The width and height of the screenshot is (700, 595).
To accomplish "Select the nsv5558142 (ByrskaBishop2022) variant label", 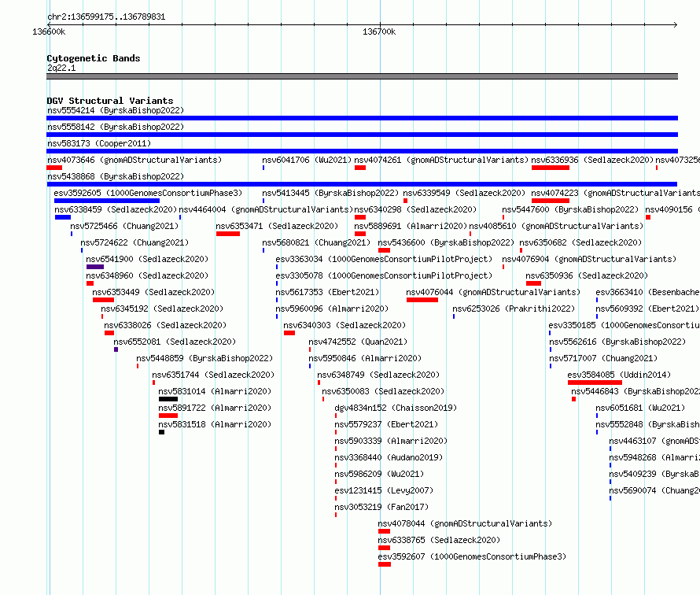I will pyautogui.click(x=116, y=127).
